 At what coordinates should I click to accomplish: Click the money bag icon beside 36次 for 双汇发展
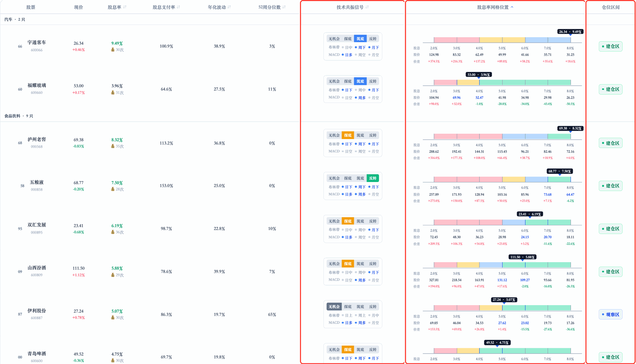pos(113,232)
